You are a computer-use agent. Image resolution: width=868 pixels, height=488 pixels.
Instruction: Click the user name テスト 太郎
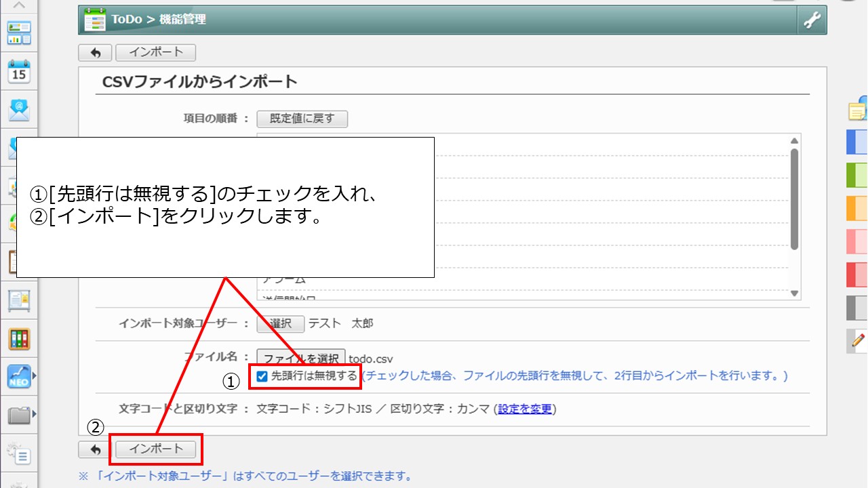pos(341,324)
